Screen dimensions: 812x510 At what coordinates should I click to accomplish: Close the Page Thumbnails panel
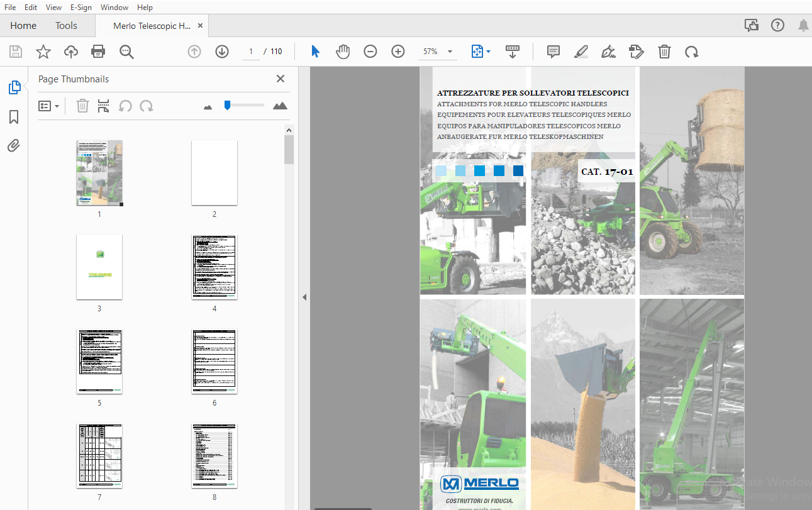pyautogui.click(x=281, y=79)
